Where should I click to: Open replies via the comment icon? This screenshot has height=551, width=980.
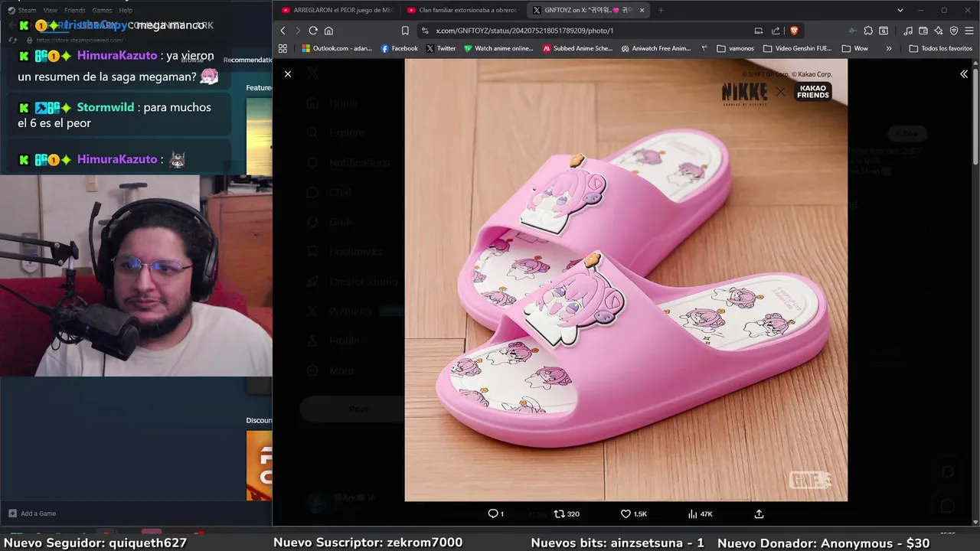[496, 514]
